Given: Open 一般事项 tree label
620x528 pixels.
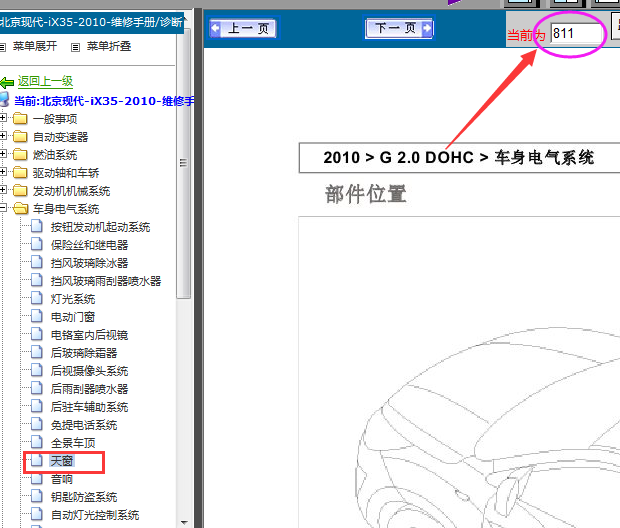Looking at the screenshot, I should pos(55,119).
